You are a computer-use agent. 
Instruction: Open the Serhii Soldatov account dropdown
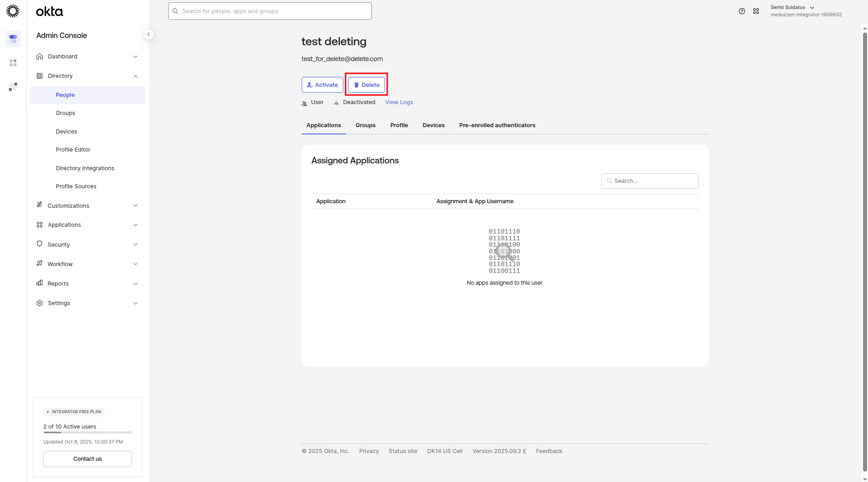point(806,11)
